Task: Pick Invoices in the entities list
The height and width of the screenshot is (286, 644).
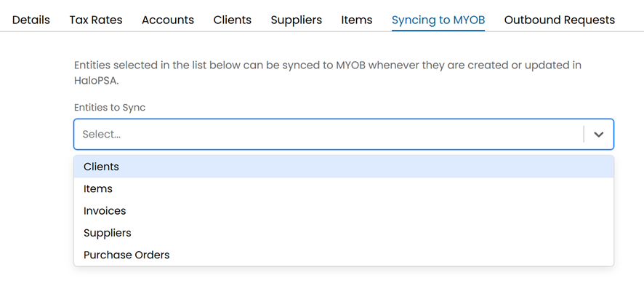Action: click(344, 211)
